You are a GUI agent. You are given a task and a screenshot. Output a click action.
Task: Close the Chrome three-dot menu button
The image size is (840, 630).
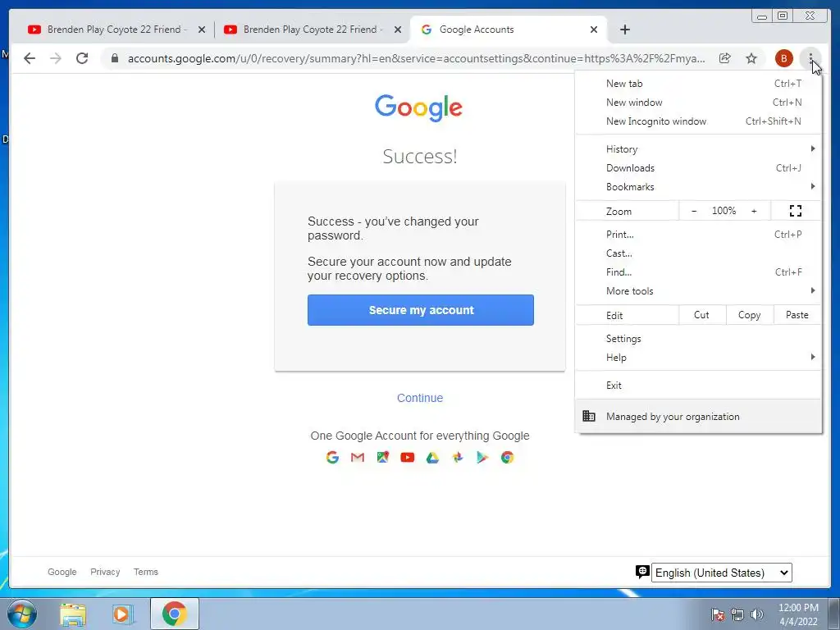810,58
